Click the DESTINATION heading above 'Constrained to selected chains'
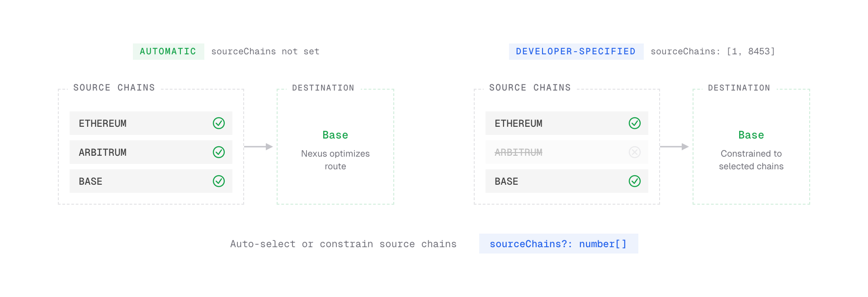 tap(739, 88)
